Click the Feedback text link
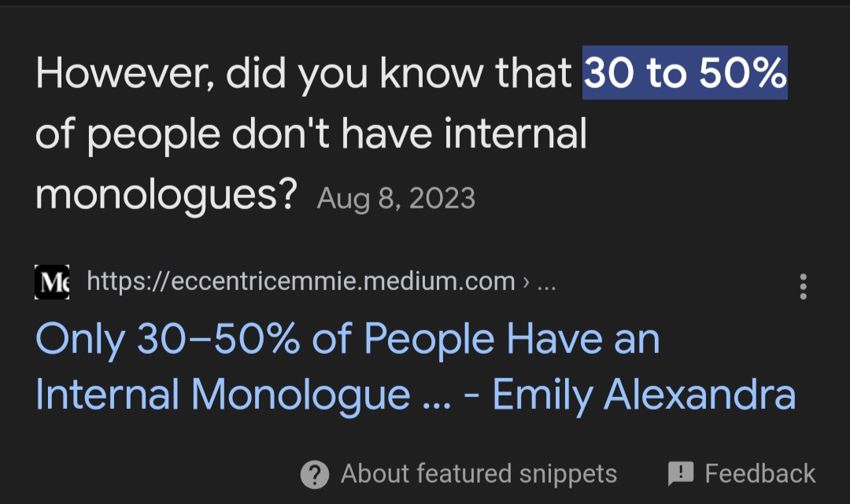Screen dimensions: 850x504 760,474
